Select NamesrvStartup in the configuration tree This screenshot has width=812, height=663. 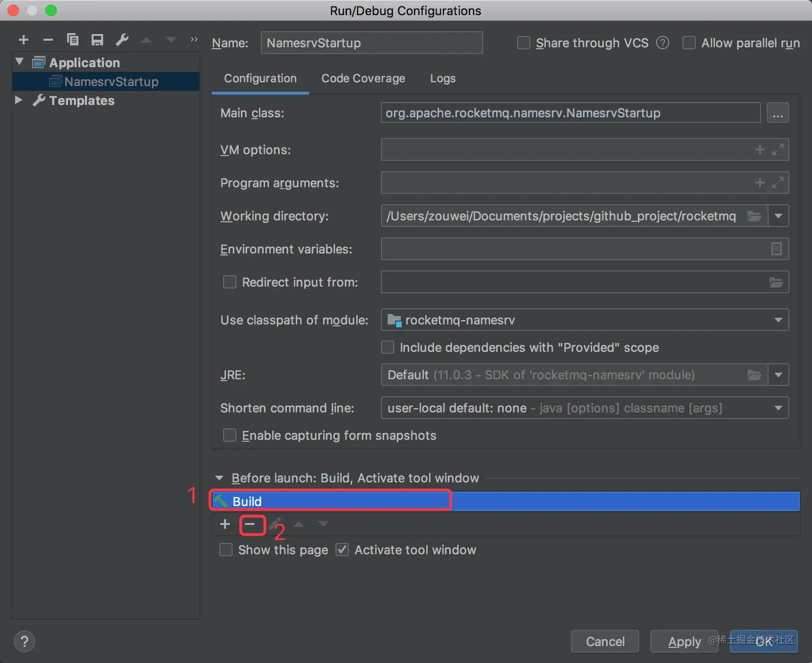(x=106, y=82)
